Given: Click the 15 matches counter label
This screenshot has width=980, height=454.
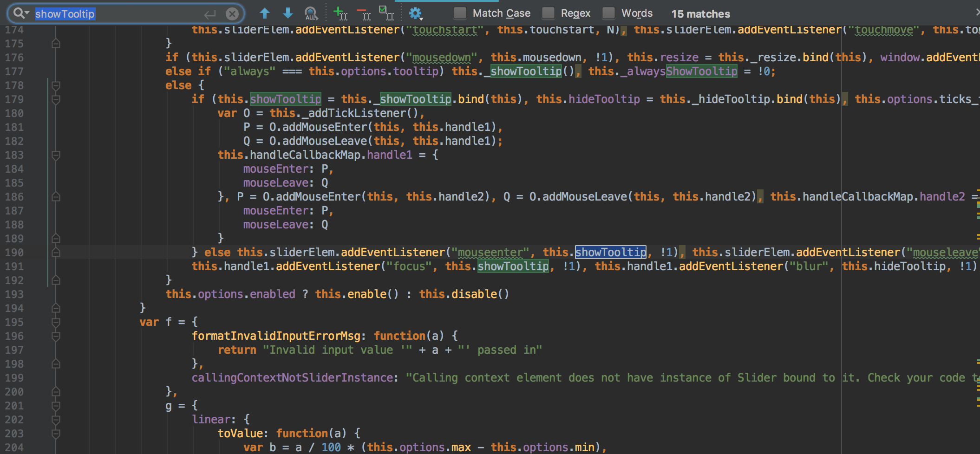Looking at the screenshot, I should tap(700, 13).
